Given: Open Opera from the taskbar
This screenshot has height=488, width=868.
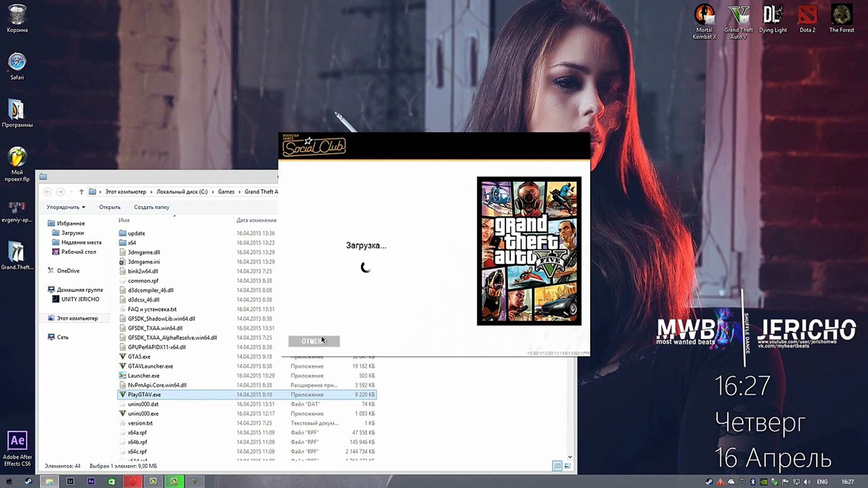Looking at the screenshot, I should point(132,482).
